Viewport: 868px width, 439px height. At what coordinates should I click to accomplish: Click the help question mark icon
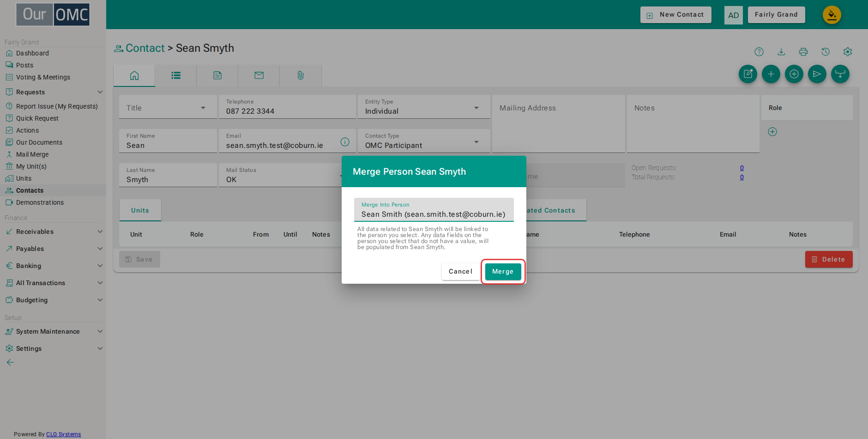click(x=759, y=52)
